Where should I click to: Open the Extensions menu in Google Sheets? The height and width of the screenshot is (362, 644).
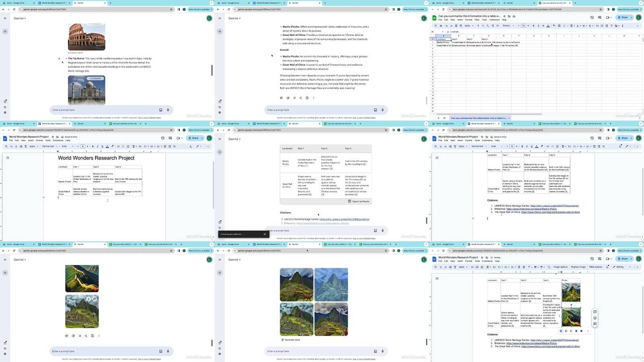494,20
